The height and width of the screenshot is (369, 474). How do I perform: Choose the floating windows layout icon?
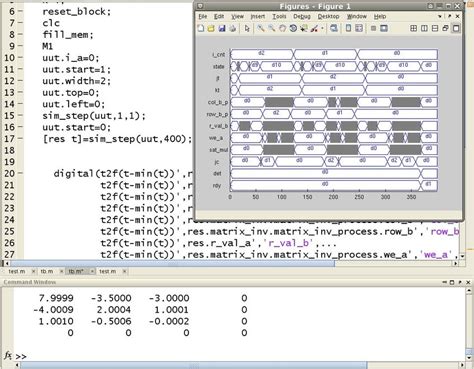point(445,29)
